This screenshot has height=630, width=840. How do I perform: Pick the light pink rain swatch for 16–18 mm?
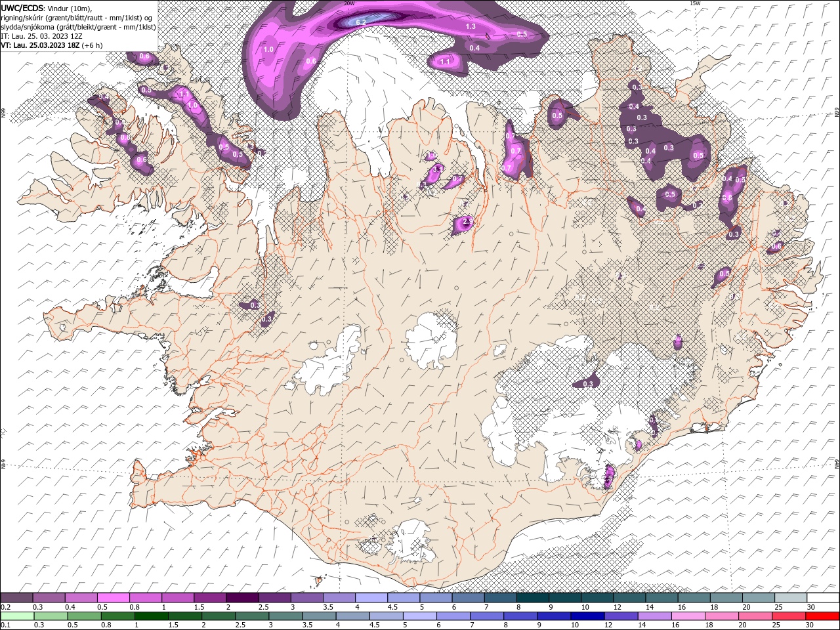[x=688, y=616]
